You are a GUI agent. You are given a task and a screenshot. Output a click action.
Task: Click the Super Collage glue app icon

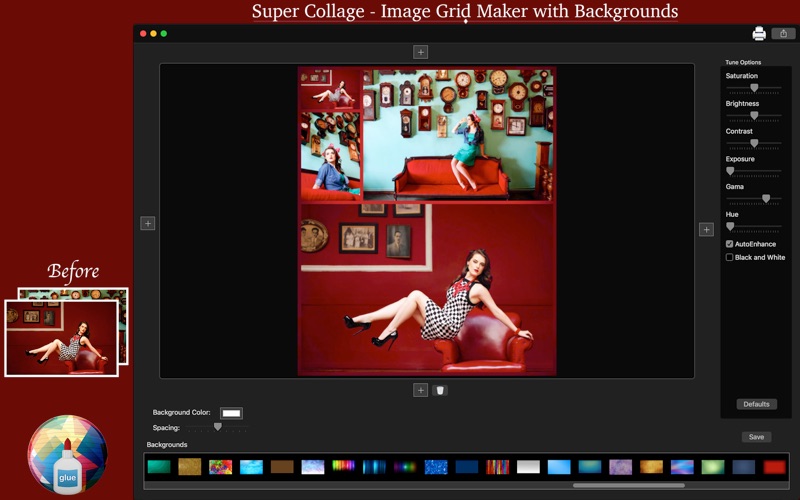67,455
